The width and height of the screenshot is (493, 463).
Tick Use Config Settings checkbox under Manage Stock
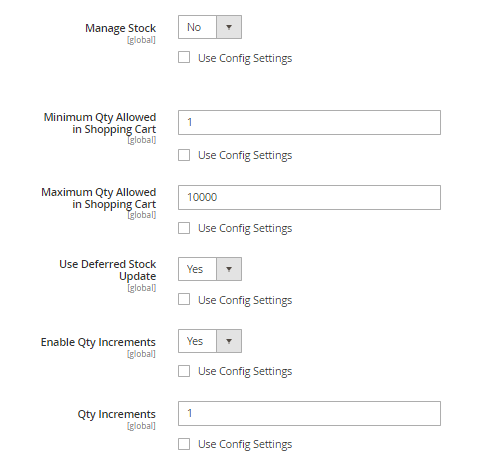[x=184, y=57]
